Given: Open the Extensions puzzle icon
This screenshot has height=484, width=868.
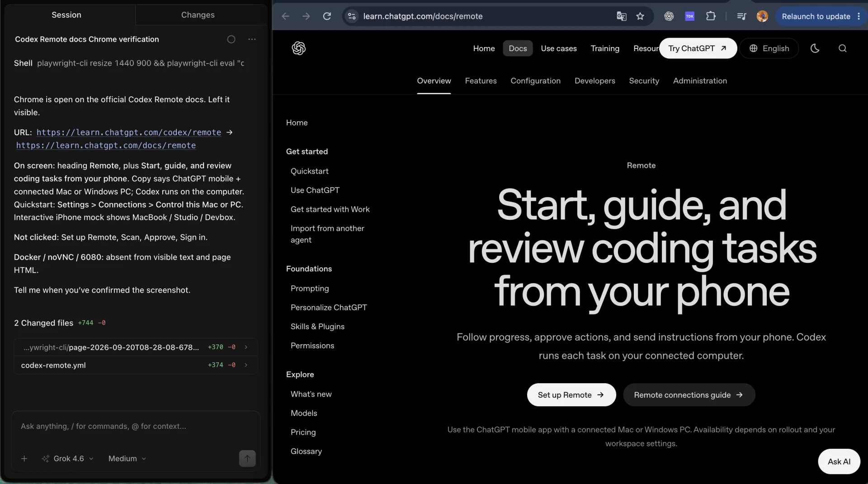Looking at the screenshot, I should [711, 16].
